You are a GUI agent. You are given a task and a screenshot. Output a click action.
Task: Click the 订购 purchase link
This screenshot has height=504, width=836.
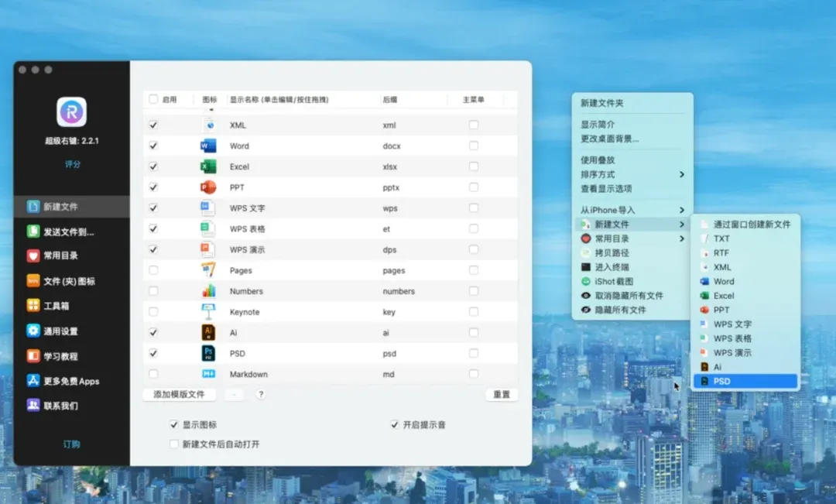pos(71,444)
